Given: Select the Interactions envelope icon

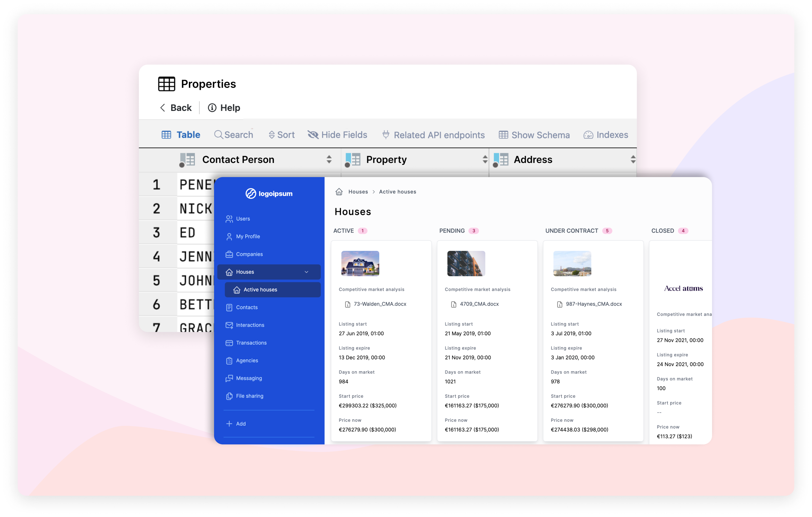Looking at the screenshot, I should pos(229,325).
